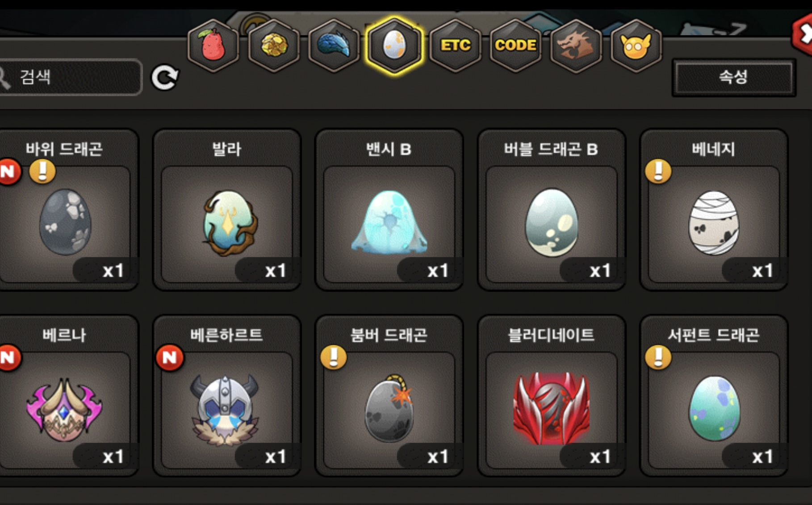812x505 pixels.
Task: Focus the 검색 search input field
Action: 71,77
